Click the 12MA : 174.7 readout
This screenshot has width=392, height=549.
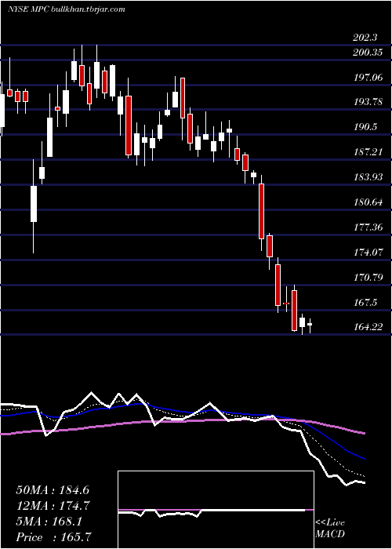coord(53,506)
